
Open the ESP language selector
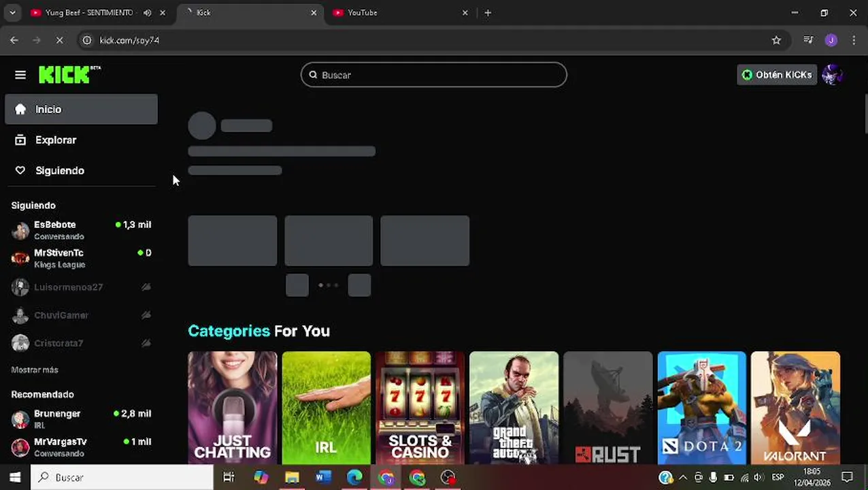(778, 477)
